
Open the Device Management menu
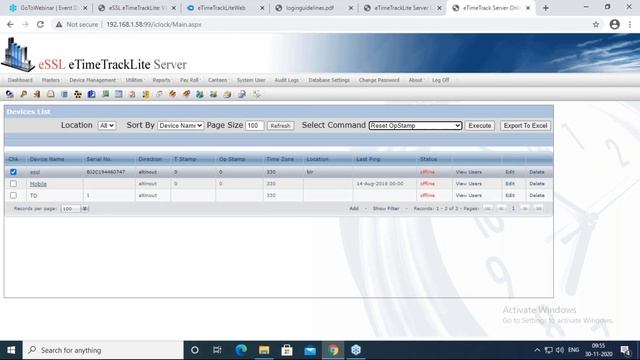92,80
